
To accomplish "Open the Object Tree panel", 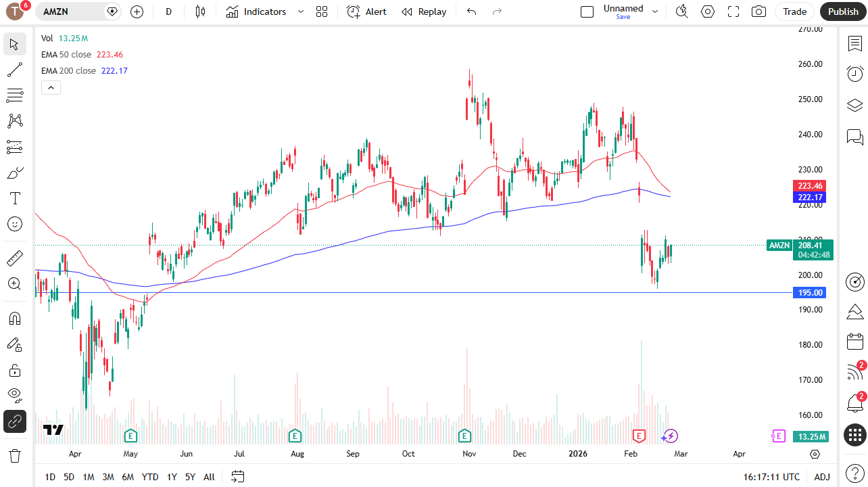I will pyautogui.click(x=854, y=106).
